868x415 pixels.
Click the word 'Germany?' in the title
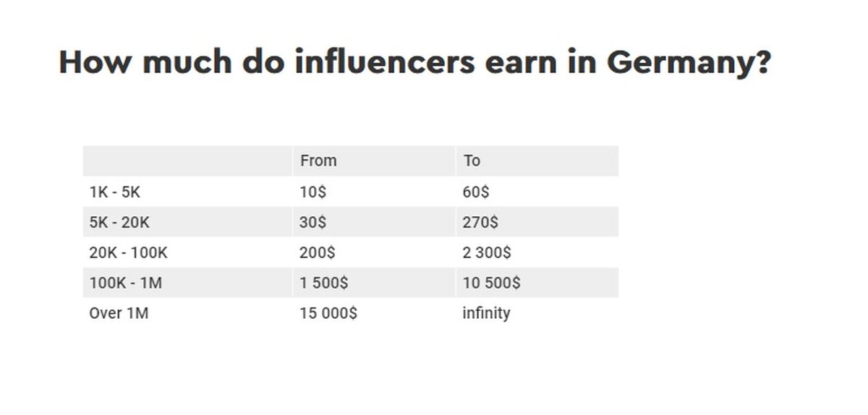[689, 64]
